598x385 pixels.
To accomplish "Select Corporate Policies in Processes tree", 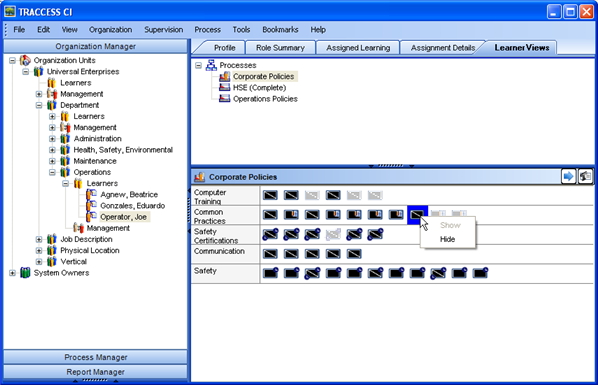I will (x=264, y=76).
